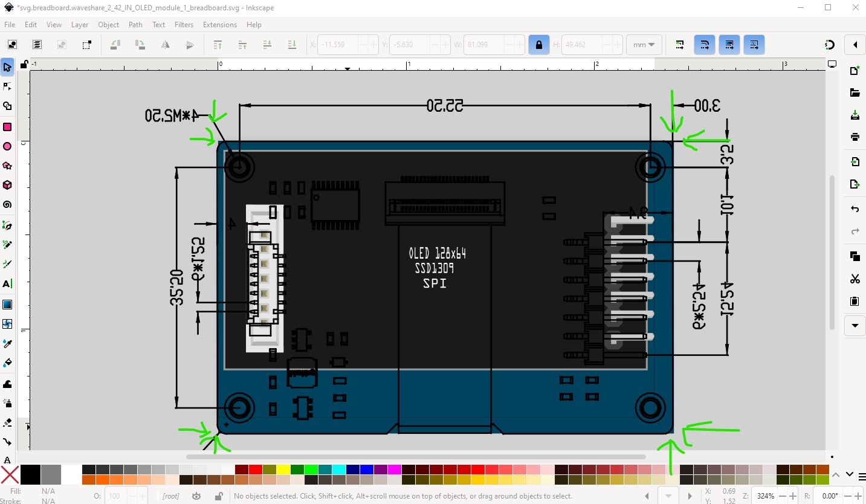Raise selection to top button
The height and width of the screenshot is (504, 866).
(x=218, y=45)
